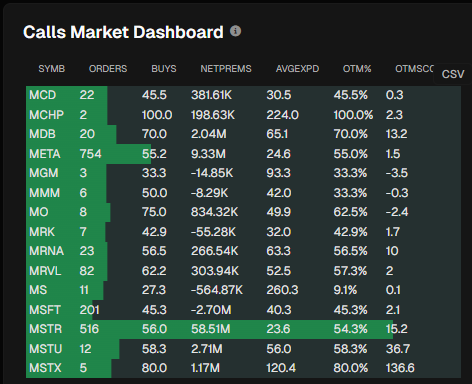Download data using the CSV button
This screenshot has height=384, width=472.
click(x=453, y=74)
